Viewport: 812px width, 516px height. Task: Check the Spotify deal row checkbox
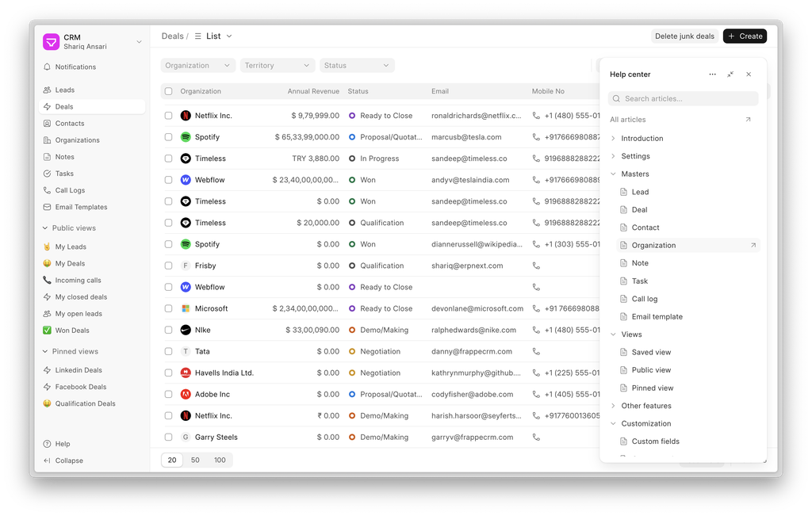[168, 137]
